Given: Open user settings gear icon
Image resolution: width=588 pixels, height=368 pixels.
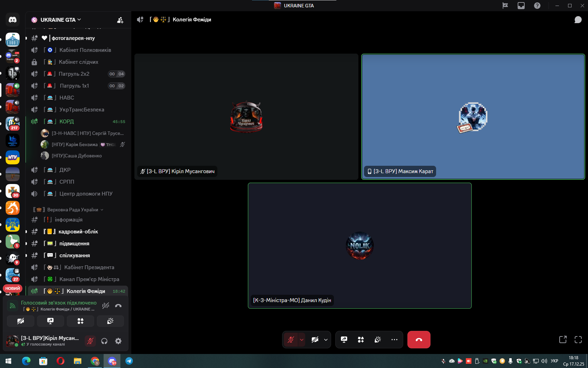Looking at the screenshot, I should 118,341.
